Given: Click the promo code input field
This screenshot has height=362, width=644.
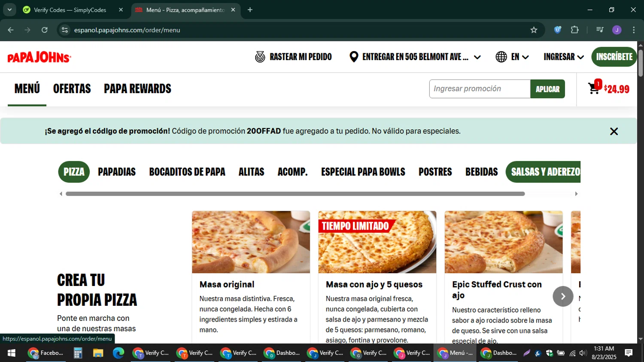Looking at the screenshot, I should (x=480, y=89).
